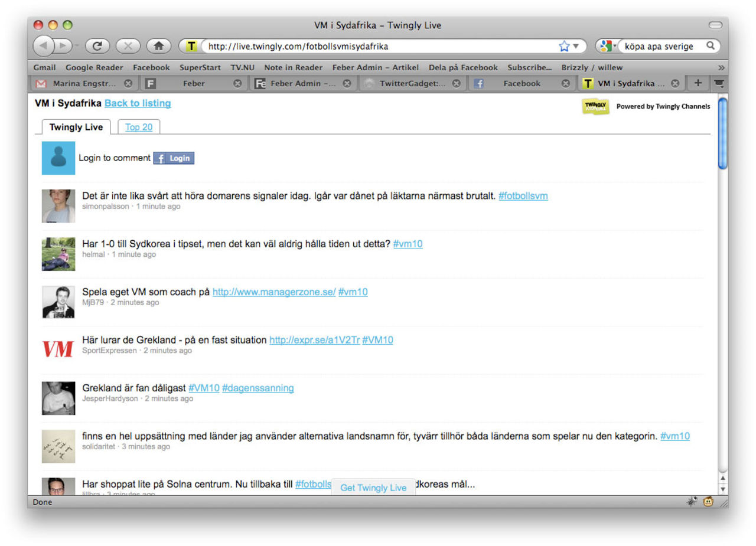Click the stop loading button

(x=128, y=46)
